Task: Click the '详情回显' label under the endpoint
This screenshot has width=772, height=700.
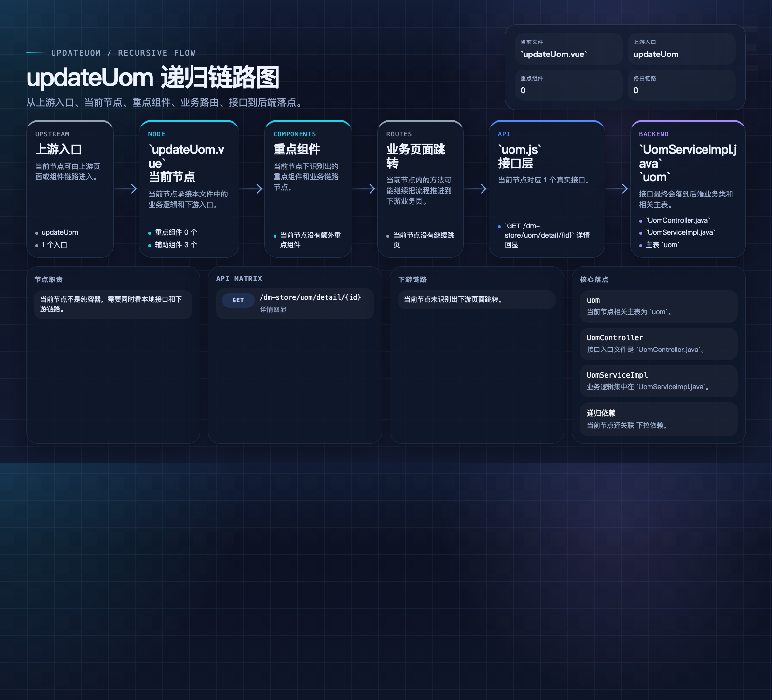Action: tap(273, 309)
